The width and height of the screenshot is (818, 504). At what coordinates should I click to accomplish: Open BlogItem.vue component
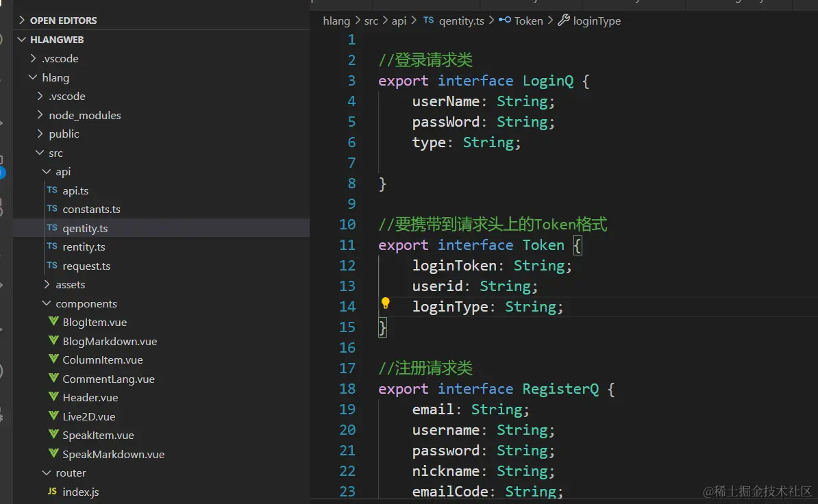pyautogui.click(x=95, y=322)
